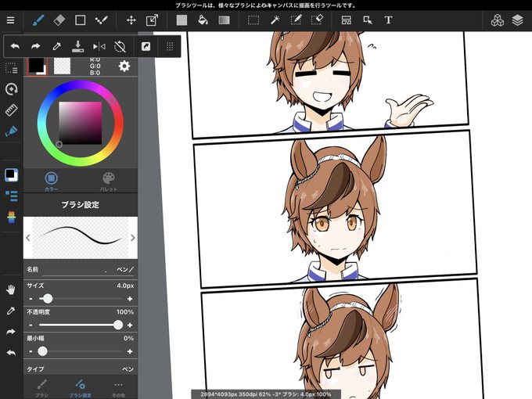
Task: Open the ブラシ設定 bottom tab
Action: click(x=81, y=389)
